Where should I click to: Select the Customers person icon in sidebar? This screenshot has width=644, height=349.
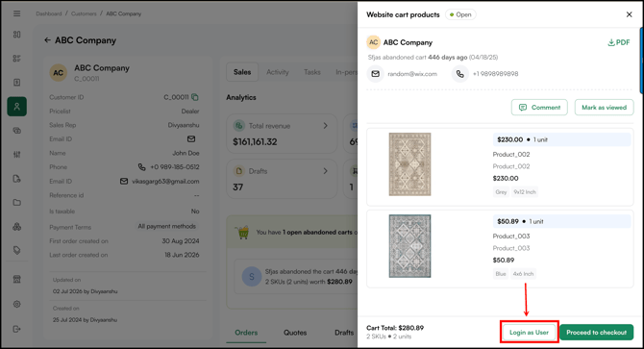[x=17, y=107]
